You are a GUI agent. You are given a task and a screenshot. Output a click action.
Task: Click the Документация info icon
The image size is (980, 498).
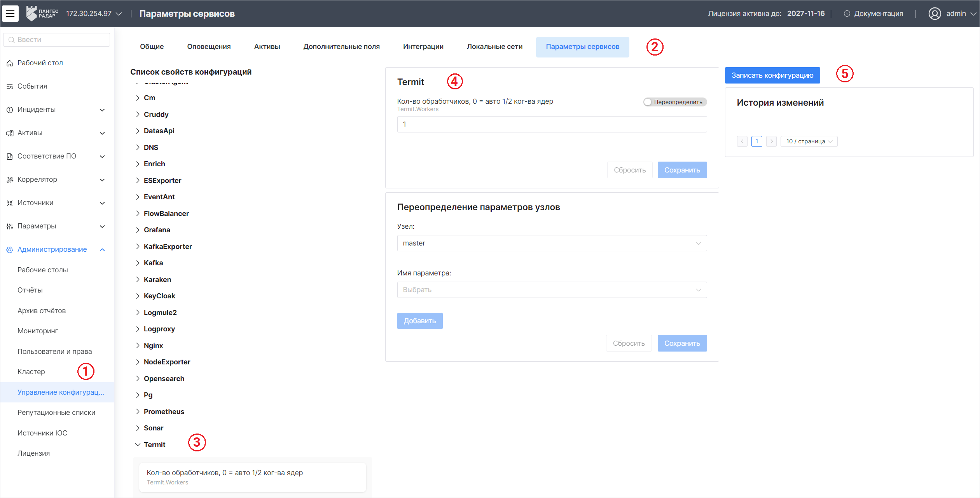click(x=847, y=14)
